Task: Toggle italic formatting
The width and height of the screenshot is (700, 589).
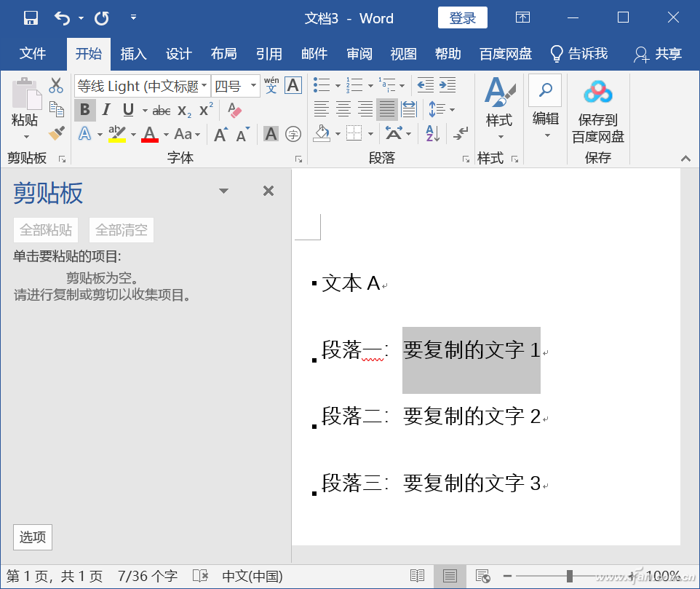Action: pyautogui.click(x=107, y=109)
